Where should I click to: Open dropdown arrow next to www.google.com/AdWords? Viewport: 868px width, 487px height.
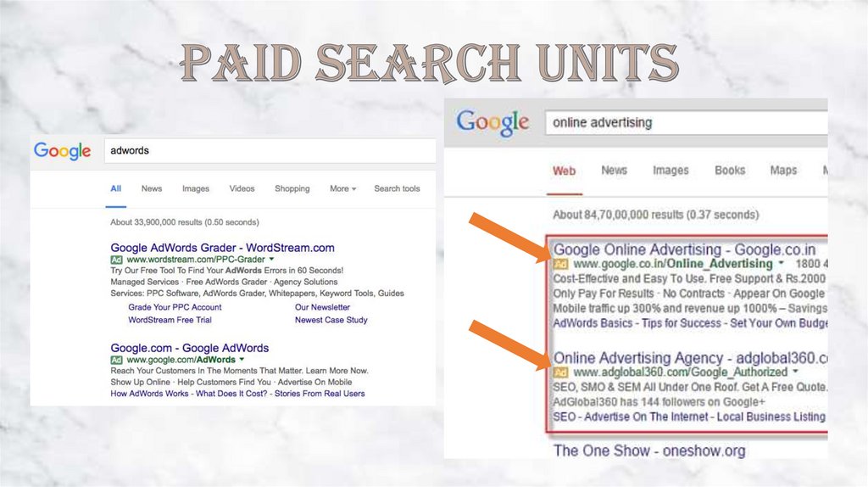coord(242,360)
